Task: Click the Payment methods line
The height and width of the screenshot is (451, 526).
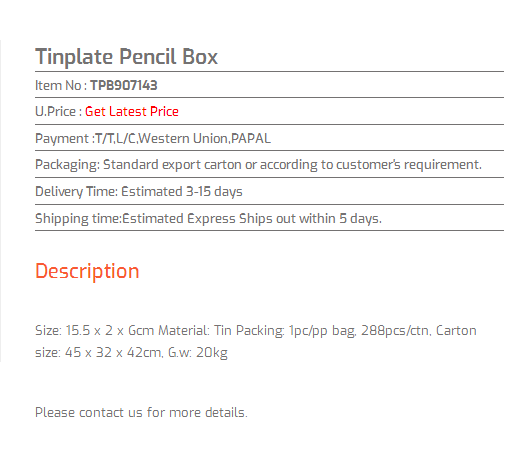Action: (x=153, y=139)
